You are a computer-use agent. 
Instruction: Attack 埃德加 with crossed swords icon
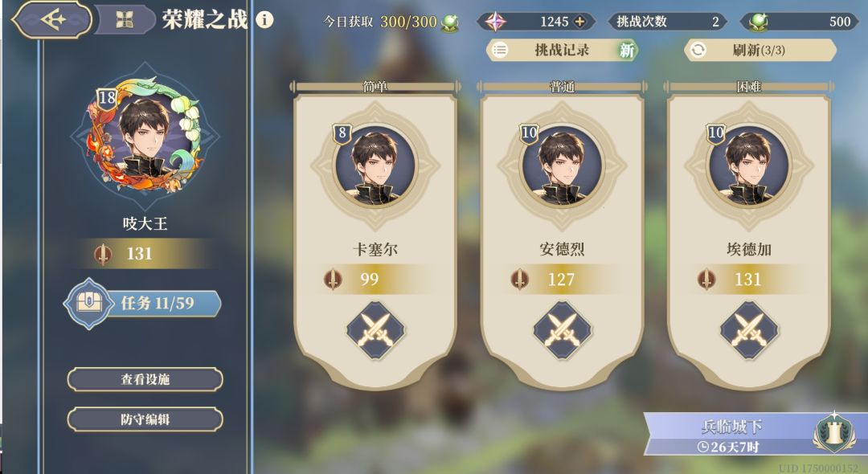tap(749, 330)
